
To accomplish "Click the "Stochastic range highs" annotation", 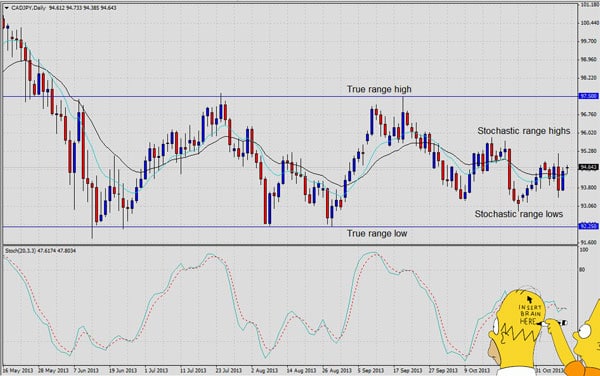I will tap(523, 131).
